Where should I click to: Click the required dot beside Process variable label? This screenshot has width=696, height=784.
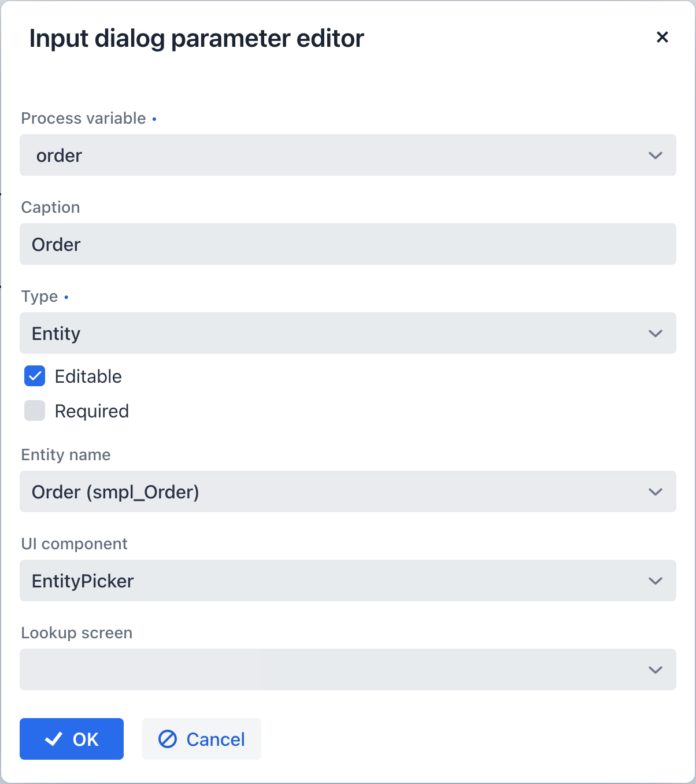click(154, 119)
